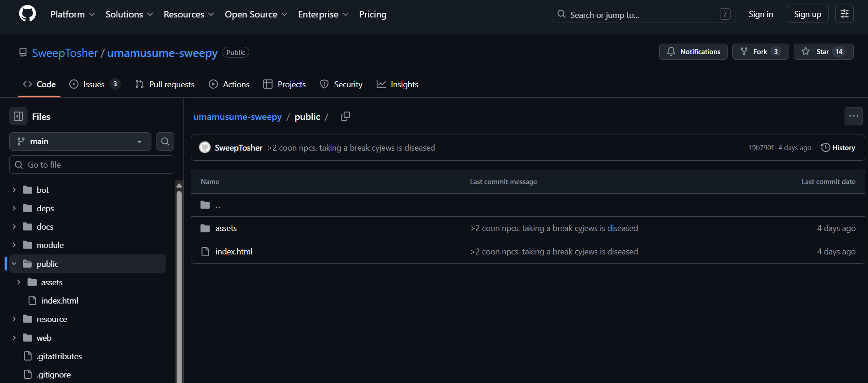Open the Notifications button
The width and height of the screenshot is (868, 383).
click(693, 51)
